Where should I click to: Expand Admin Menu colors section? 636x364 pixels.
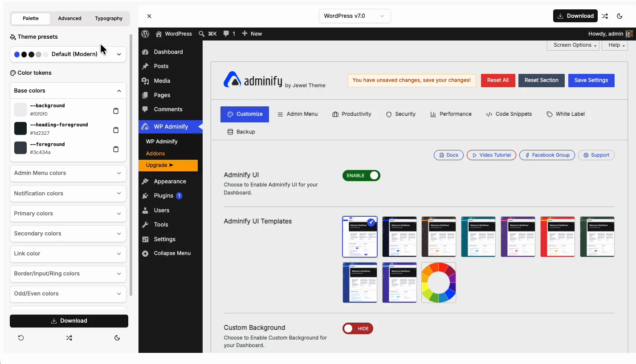coord(68,173)
